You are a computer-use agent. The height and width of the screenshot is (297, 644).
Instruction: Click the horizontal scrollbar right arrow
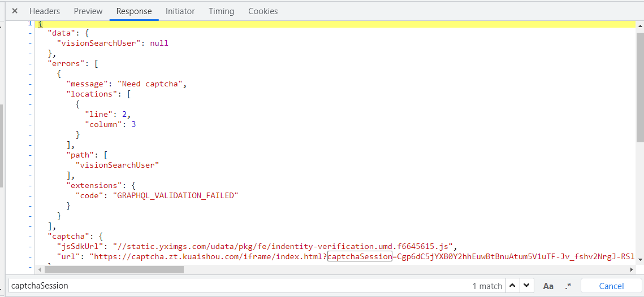632,269
